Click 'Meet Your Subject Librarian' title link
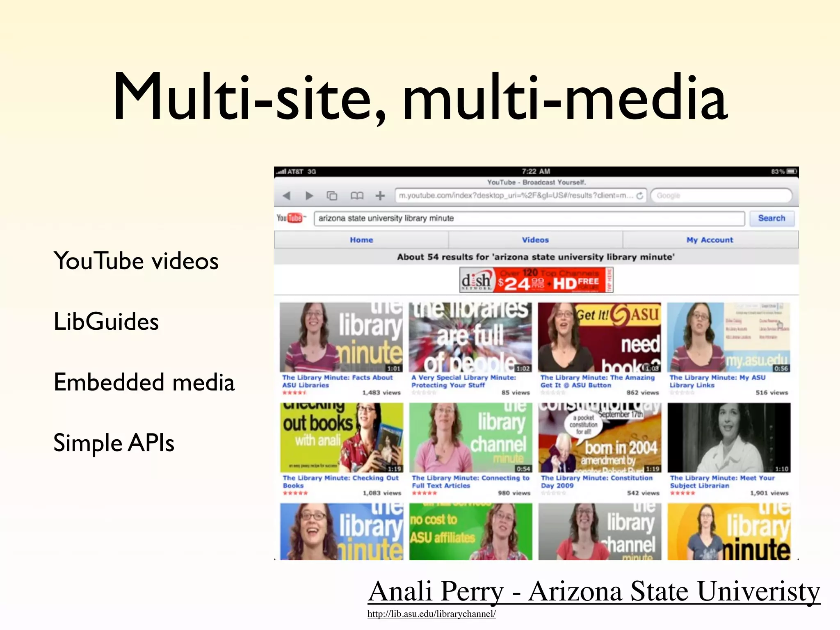This screenshot has width=840, height=630. point(722,482)
